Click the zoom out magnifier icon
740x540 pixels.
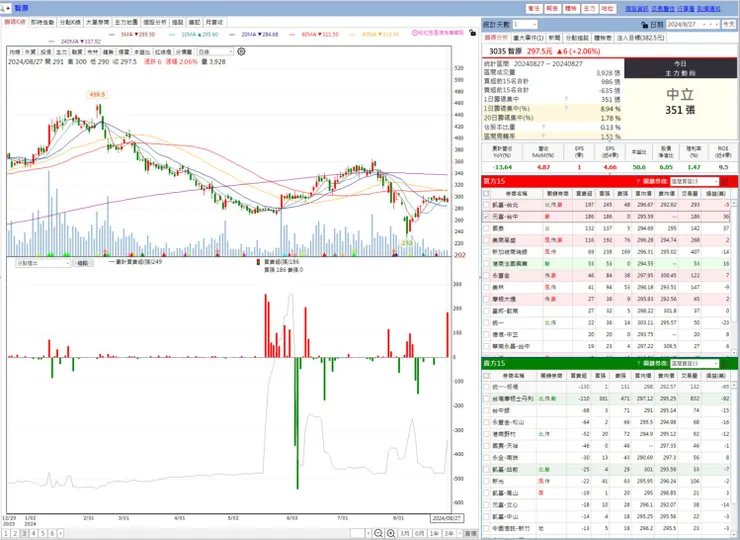click(378, 533)
